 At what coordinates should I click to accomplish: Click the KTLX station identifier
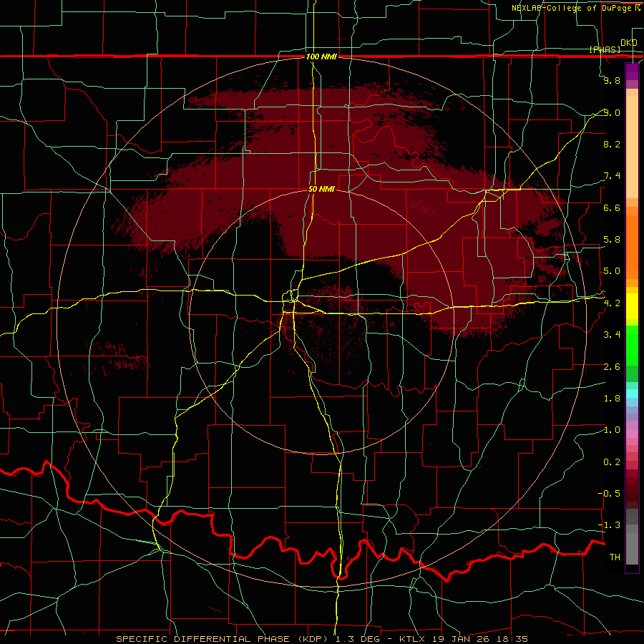pos(413,639)
